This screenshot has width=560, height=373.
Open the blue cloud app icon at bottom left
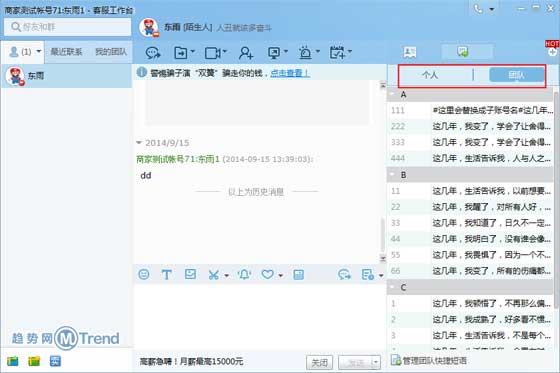pyautogui.click(x=55, y=361)
